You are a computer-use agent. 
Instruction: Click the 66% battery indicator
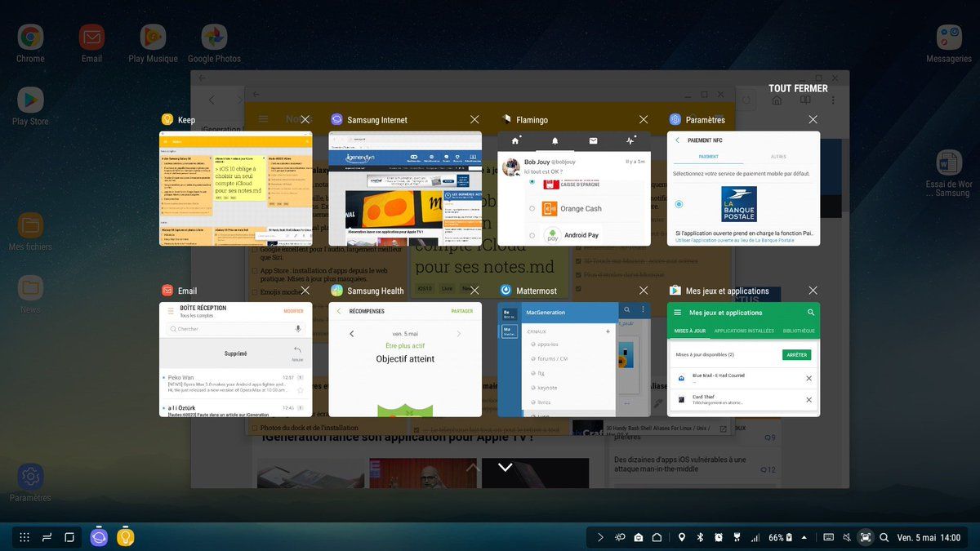780,537
